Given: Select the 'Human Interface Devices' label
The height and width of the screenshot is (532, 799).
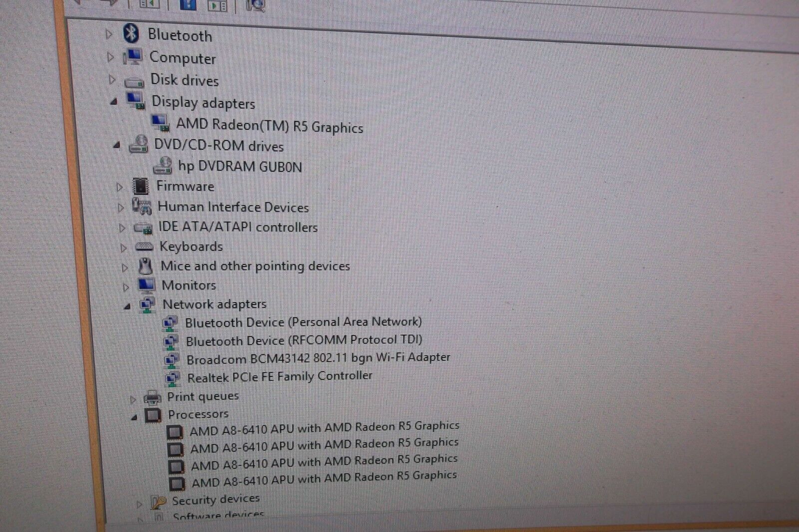Looking at the screenshot, I should click(x=233, y=207).
